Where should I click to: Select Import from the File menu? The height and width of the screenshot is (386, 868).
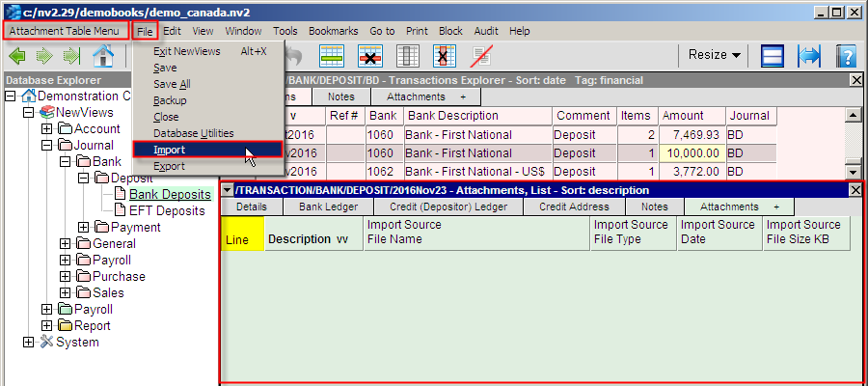(170, 150)
